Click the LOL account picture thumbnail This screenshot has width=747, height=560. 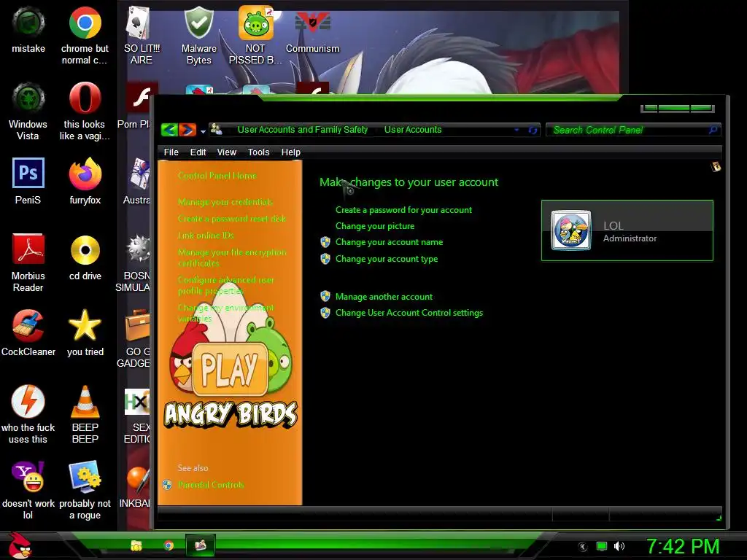click(x=570, y=230)
